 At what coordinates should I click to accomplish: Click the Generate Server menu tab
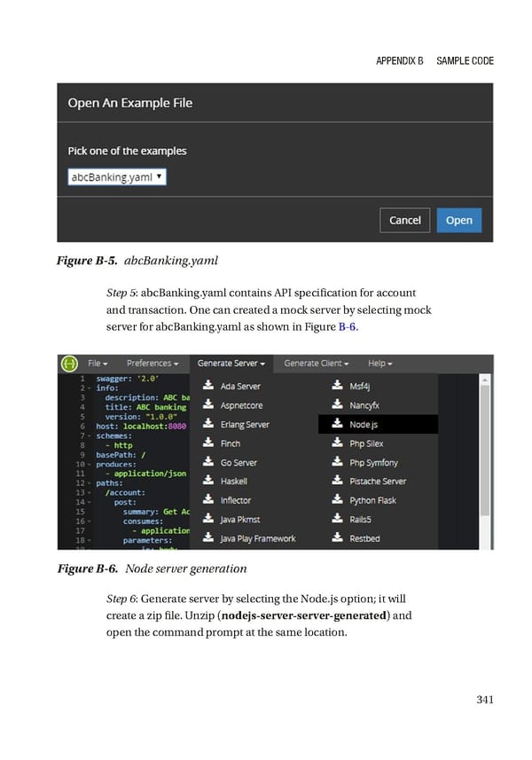coord(231,363)
